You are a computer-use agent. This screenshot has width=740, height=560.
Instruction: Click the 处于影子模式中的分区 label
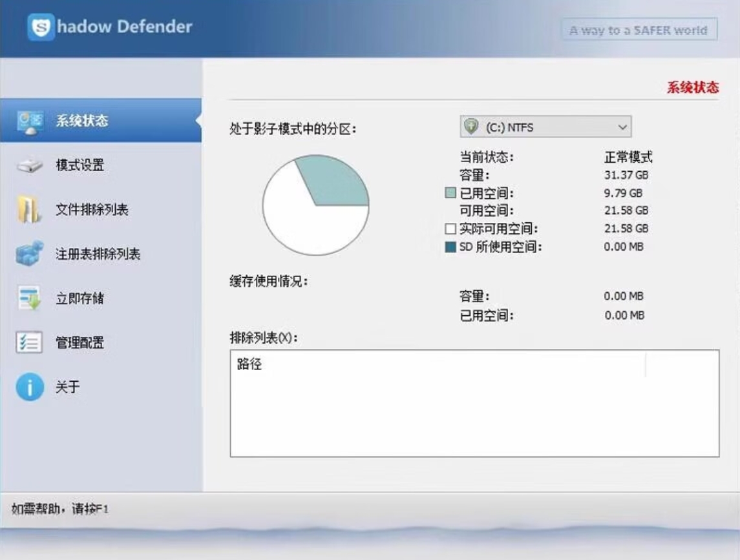(293, 129)
